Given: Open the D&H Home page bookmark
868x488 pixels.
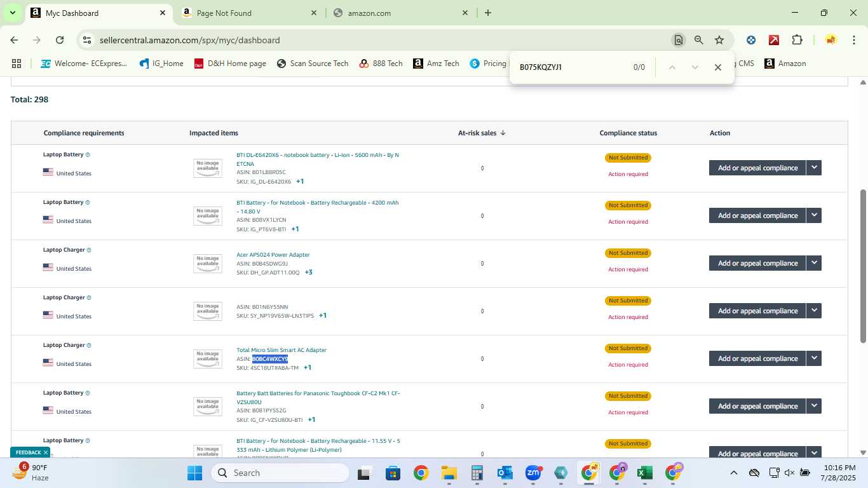Looking at the screenshot, I should (230, 64).
